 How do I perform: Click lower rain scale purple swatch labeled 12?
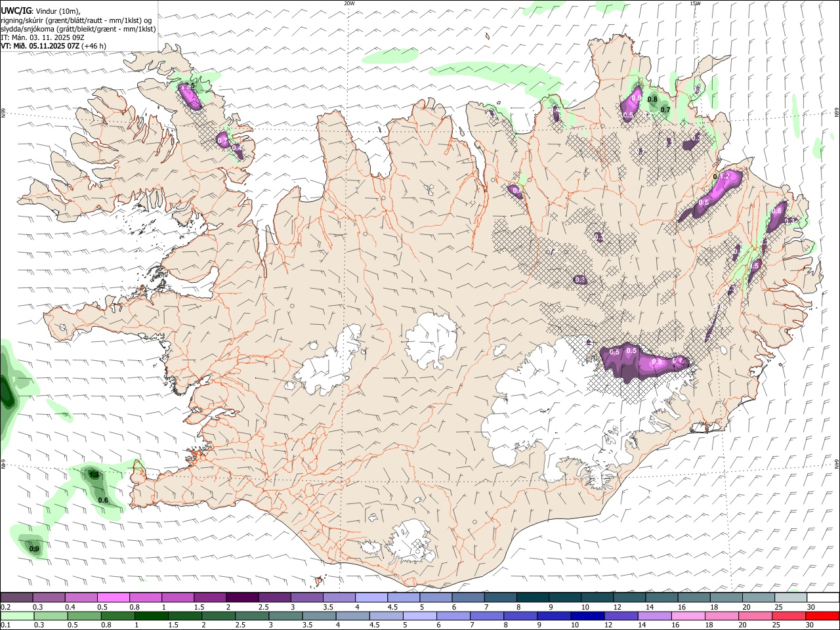pyautogui.click(x=621, y=616)
